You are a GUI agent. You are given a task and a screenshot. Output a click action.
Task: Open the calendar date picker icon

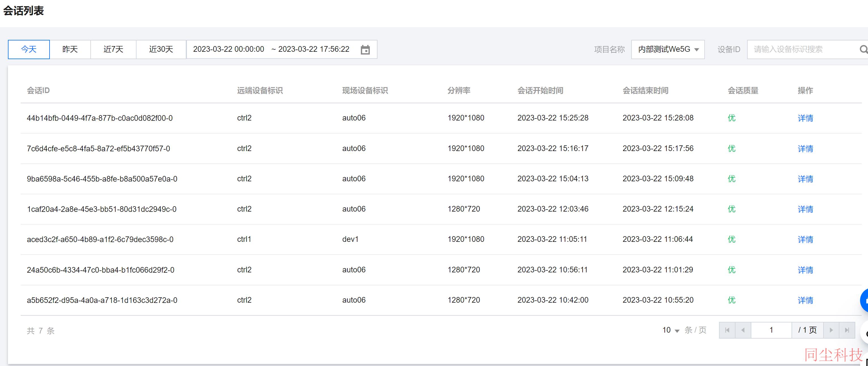(x=365, y=50)
